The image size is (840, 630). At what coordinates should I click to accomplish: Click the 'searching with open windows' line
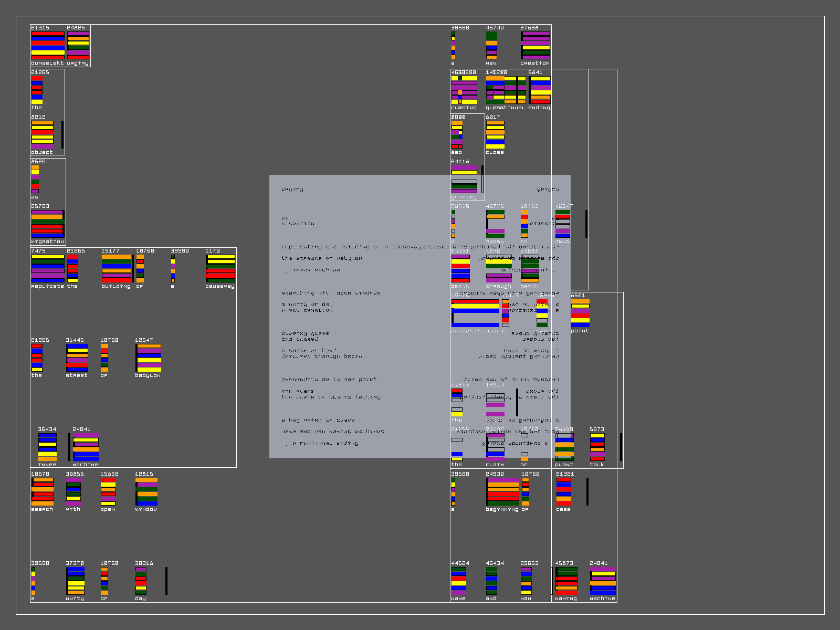point(331,293)
